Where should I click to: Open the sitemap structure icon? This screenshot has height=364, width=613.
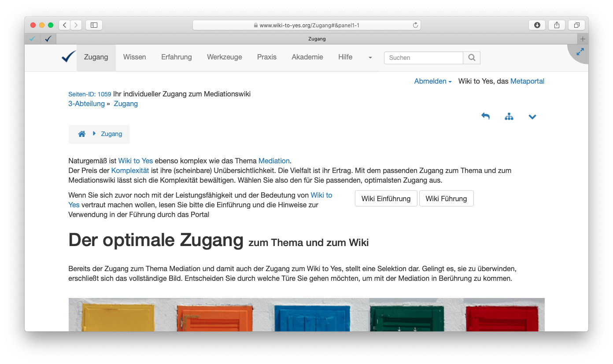point(509,117)
